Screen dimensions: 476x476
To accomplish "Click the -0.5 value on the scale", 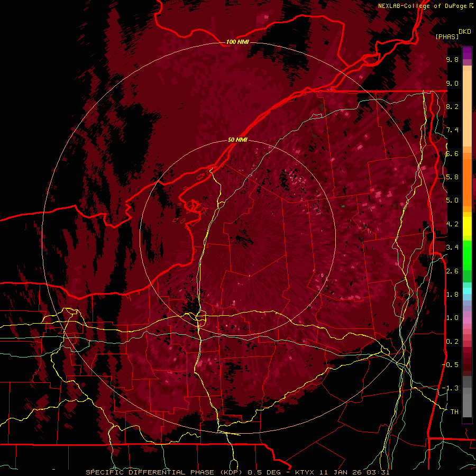I will (x=450, y=365).
